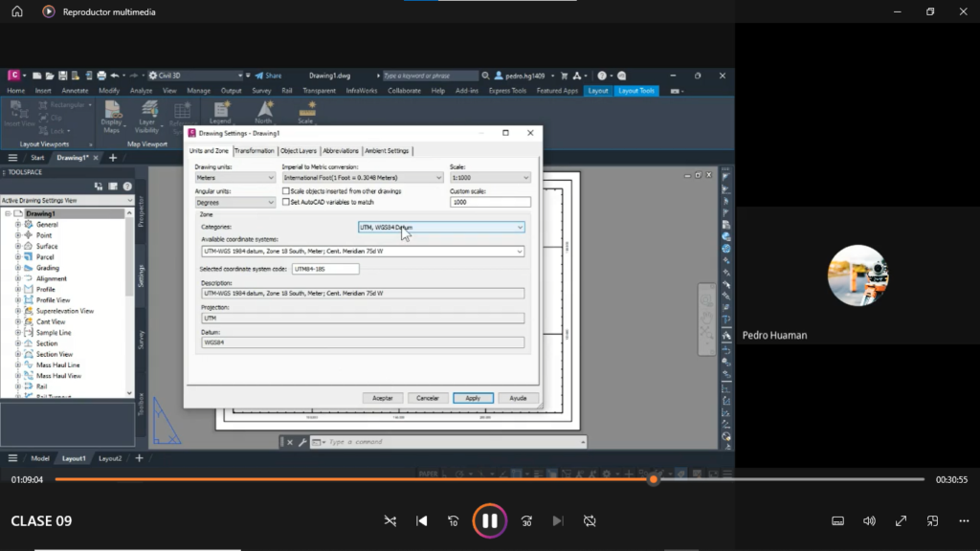Click the media player home icon
980x551 pixels.
coord(16,11)
